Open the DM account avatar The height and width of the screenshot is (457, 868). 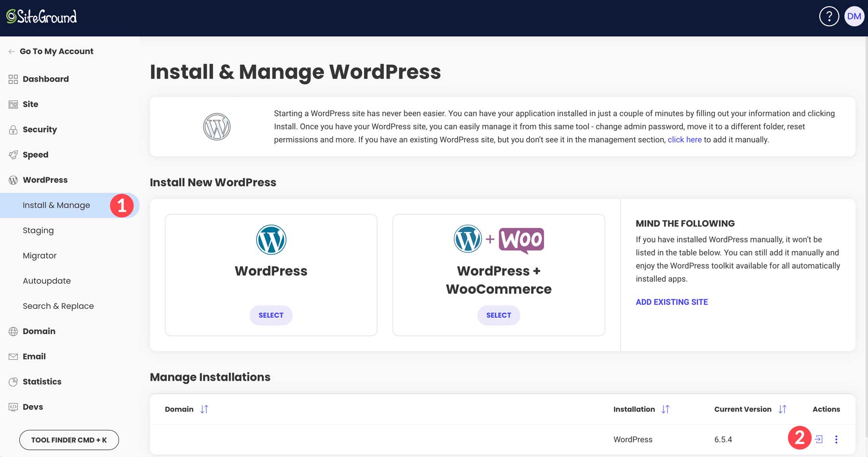point(854,16)
